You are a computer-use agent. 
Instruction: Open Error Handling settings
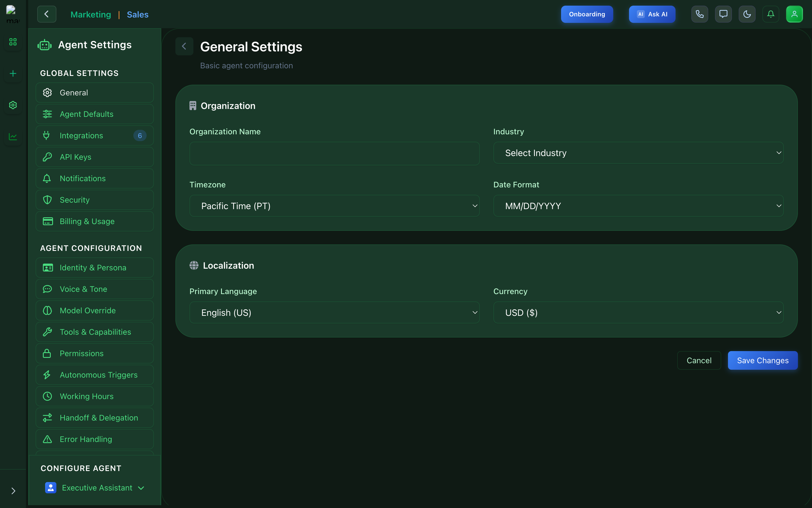point(95,439)
